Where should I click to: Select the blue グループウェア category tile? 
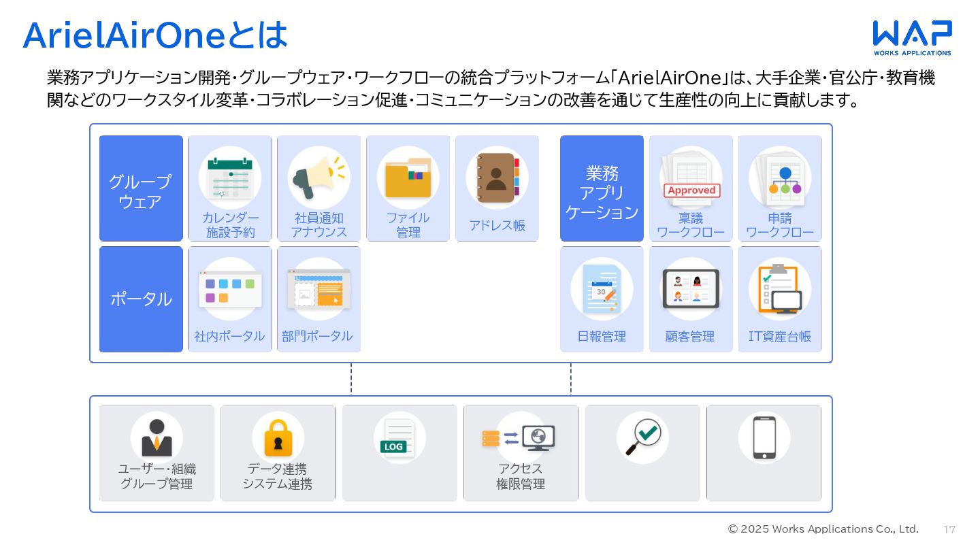[x=141, y=188]
